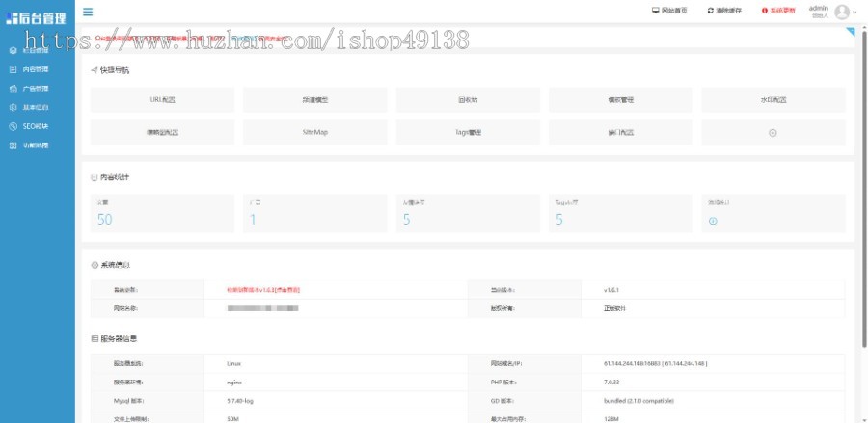Click the admin user avatar
Viewport: 868px width, 423px height.
tap(842, 12)
